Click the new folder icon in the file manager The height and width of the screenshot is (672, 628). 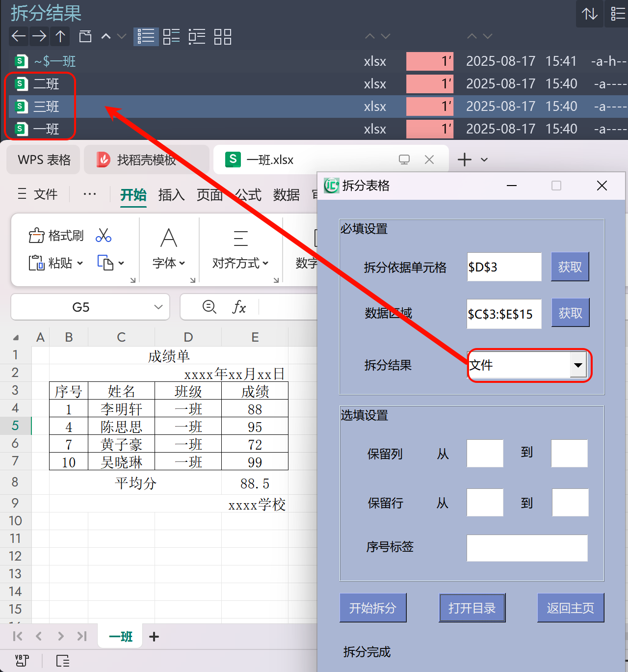tap(85, 36)
